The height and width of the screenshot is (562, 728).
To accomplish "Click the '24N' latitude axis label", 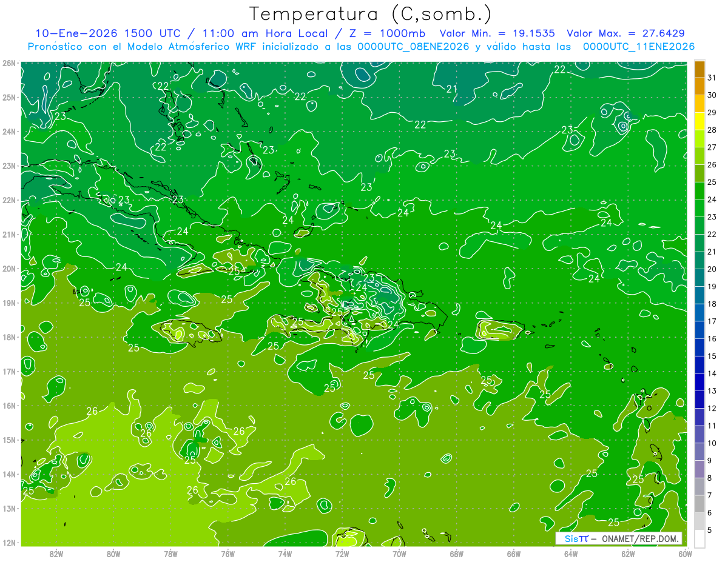I will pos(10,132).
